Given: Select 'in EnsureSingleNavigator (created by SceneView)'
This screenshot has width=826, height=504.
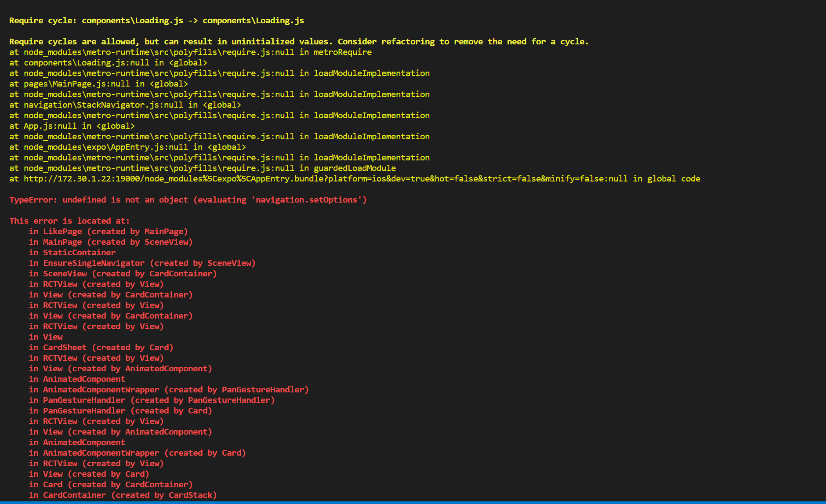Looking at the screenshot, I should click(142, 263).
